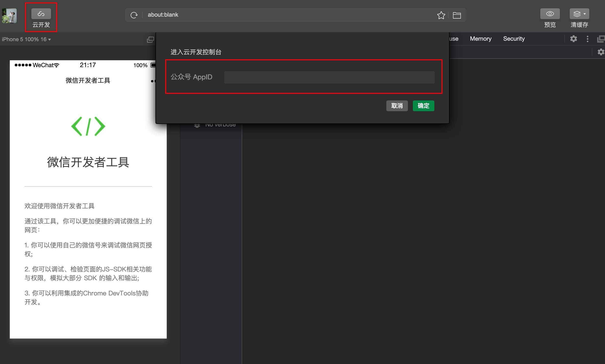
Task: Switch to the Memory tab
Action: tap(480, 39)
